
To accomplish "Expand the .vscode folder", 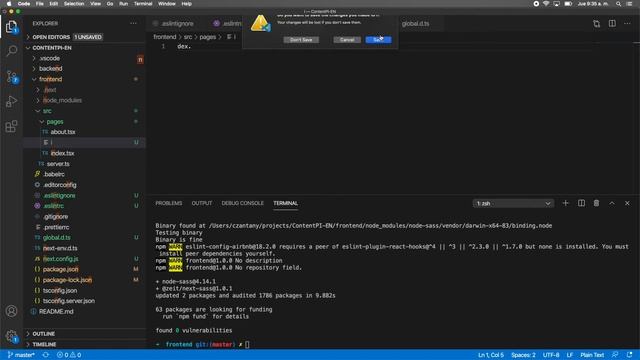I will click(49, 58).
